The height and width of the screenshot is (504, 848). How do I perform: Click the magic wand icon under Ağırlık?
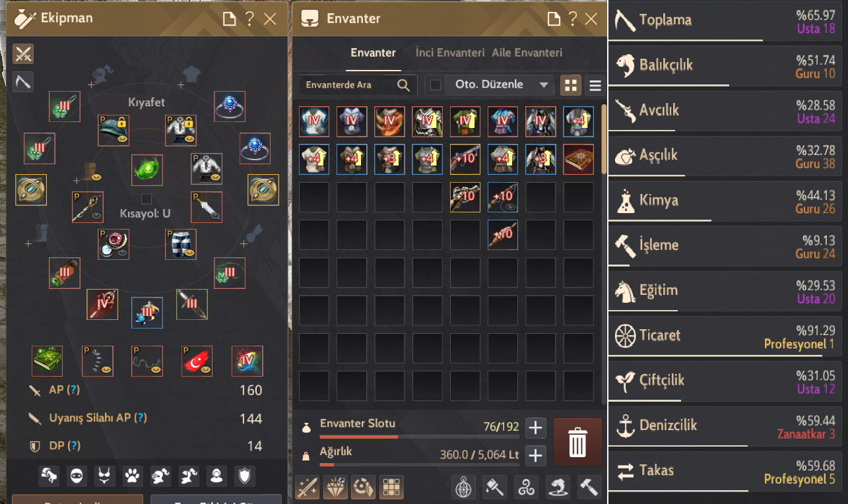point(308,487)
